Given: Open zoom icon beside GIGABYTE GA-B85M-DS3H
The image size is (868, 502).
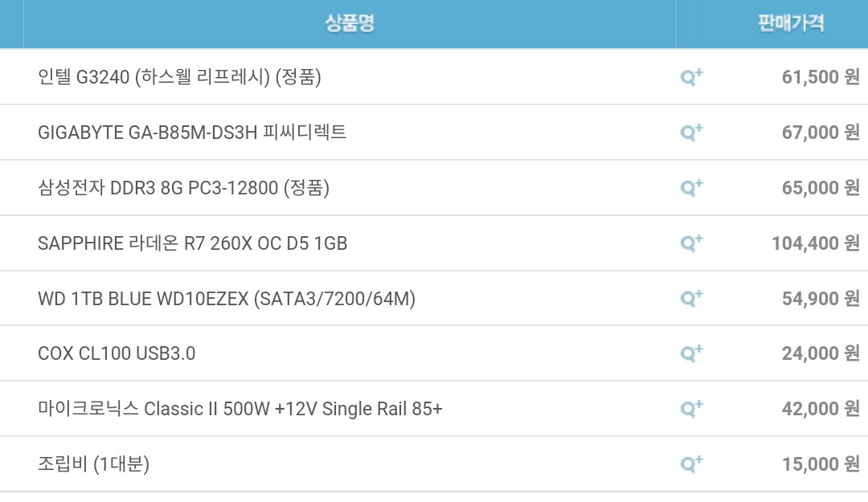Looking at the screenshot, I should tap(691, 133).
